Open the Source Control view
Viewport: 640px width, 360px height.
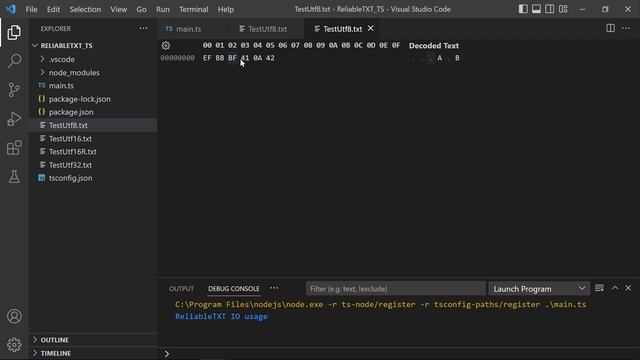coord(14,89)
